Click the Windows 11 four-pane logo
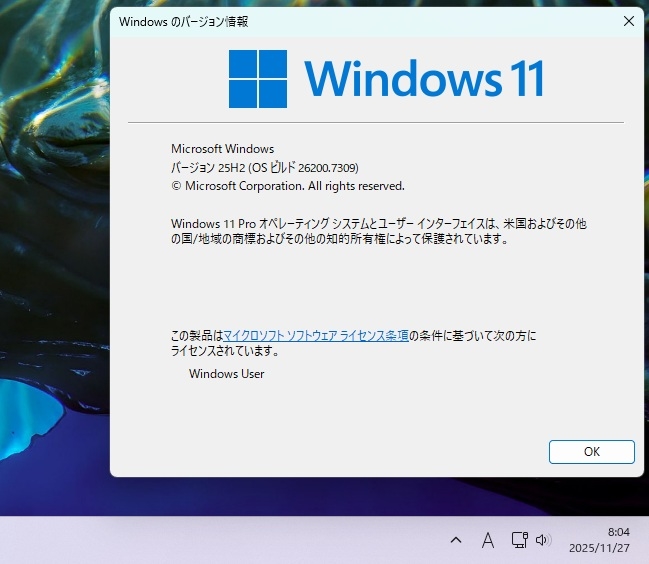The height and width of the screenshot is (564, 649). tap(258, 79)
